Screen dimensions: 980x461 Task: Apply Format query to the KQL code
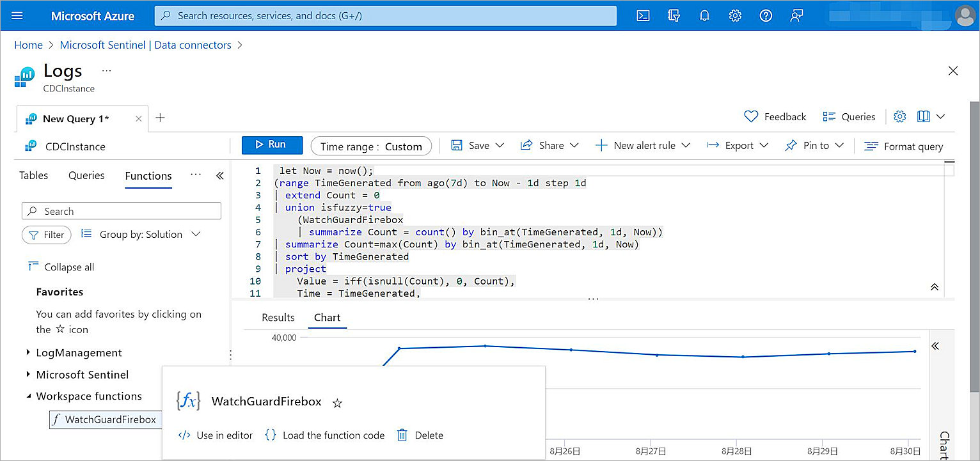[x=904, y=146]
